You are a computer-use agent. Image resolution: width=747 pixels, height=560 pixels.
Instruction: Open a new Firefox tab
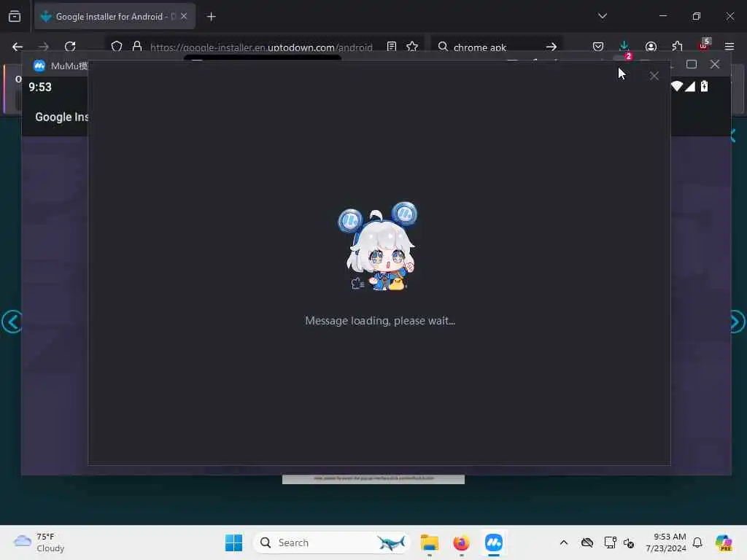point(212,17)
